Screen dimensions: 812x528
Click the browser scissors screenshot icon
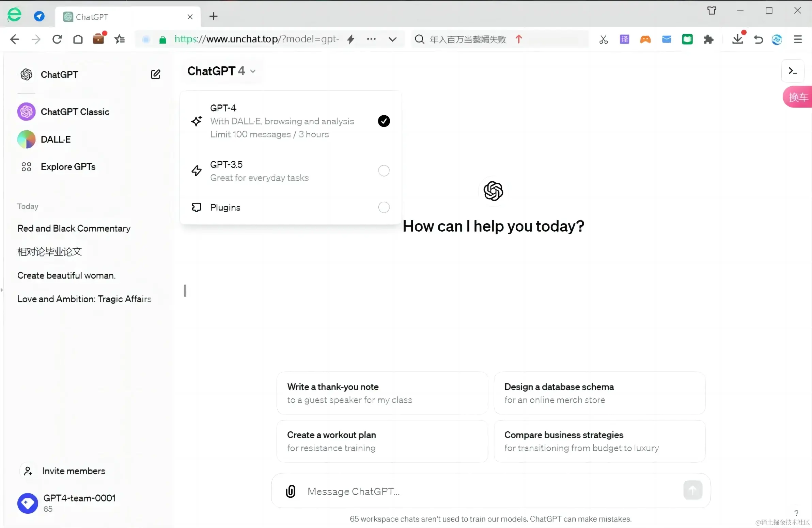click(603, 39)
